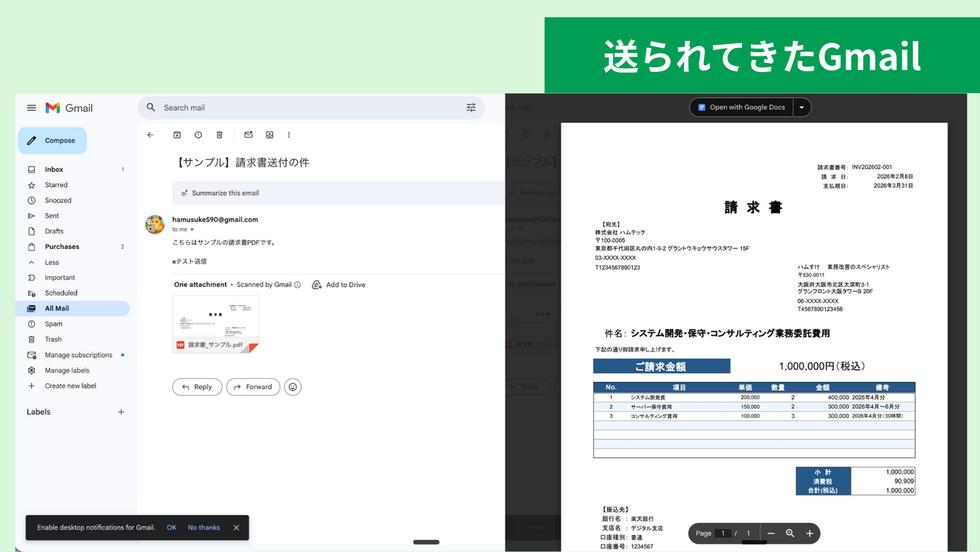This screenshot has height=552, width=980.
Task: Archive this email
Action: pos(177,135)
